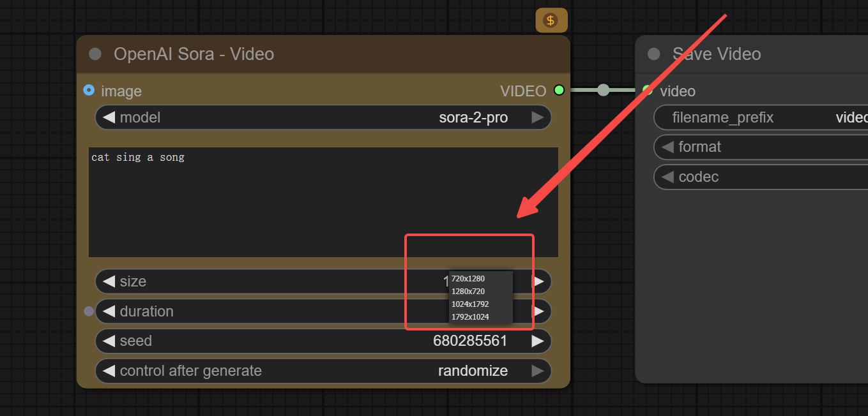Screen dimensions: 868x416
Task: Switch to next model after sora-2-pro
Action: (x=538, y=117)
